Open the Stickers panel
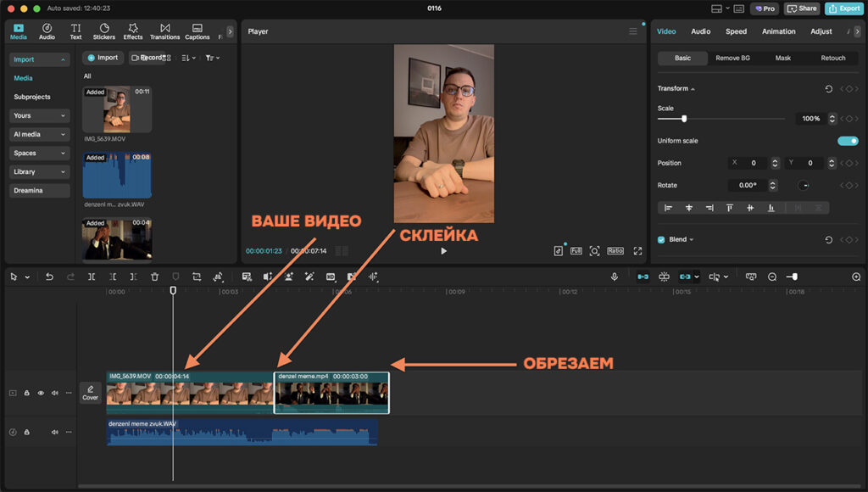 click(x=104, y=31)
